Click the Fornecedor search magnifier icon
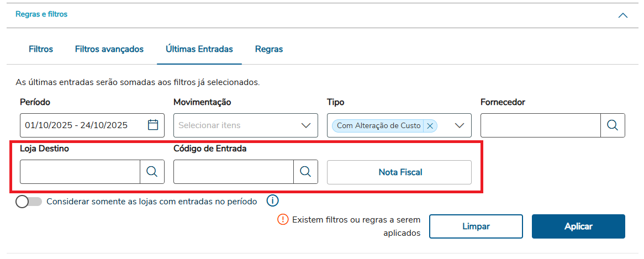 pos(613,125)
